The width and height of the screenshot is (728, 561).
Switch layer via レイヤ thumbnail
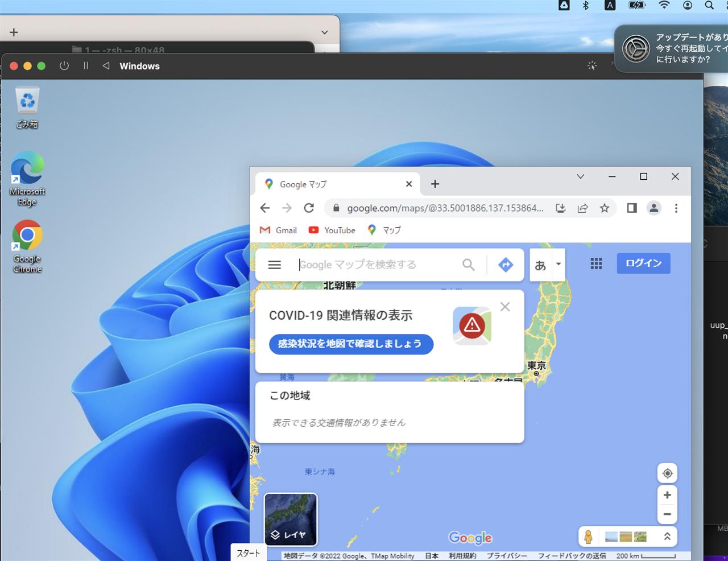(291, 519)
